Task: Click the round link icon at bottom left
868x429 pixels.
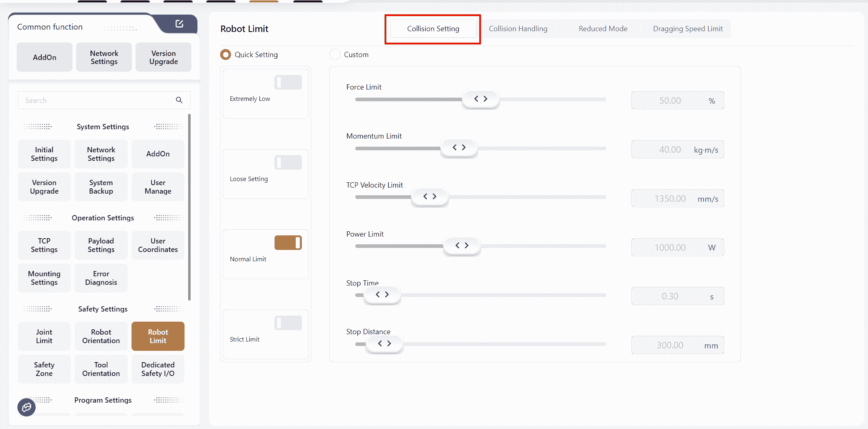Action: click(x=27, y=407)
